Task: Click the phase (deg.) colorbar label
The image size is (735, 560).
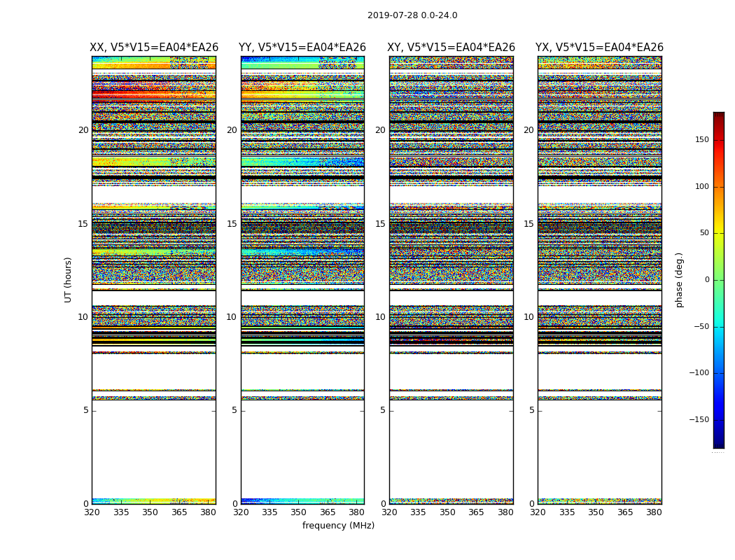Action: [679, 280]
